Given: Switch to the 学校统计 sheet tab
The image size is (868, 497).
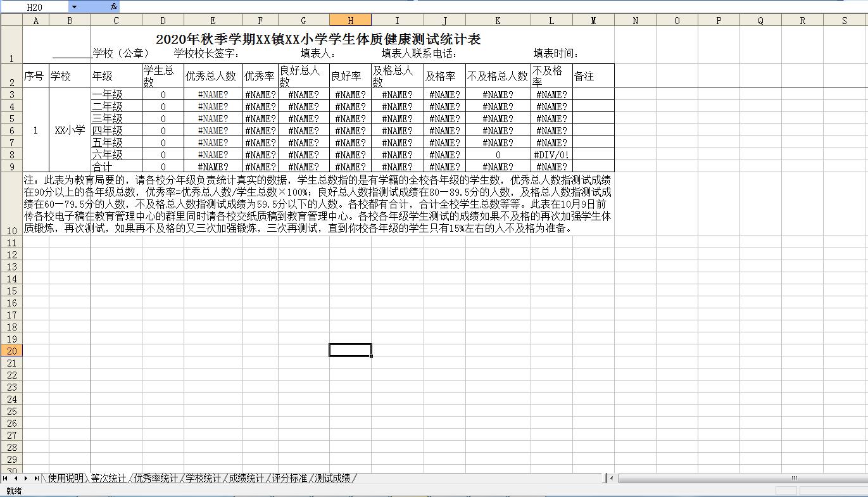Looking at the screenshot, I should click(x=203, y=478).
